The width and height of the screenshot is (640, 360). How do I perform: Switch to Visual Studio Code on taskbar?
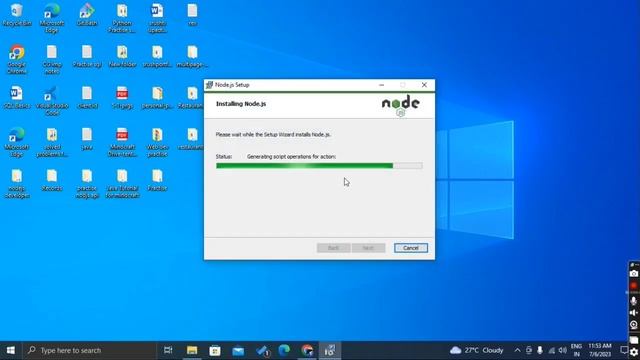[262, 350]
